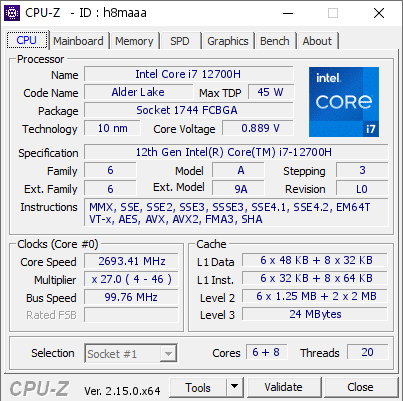The width and height of the screenshot is (403, 401).
Task: Click the Core Speed value 2693.41 MHz
Action: [131, 261]
